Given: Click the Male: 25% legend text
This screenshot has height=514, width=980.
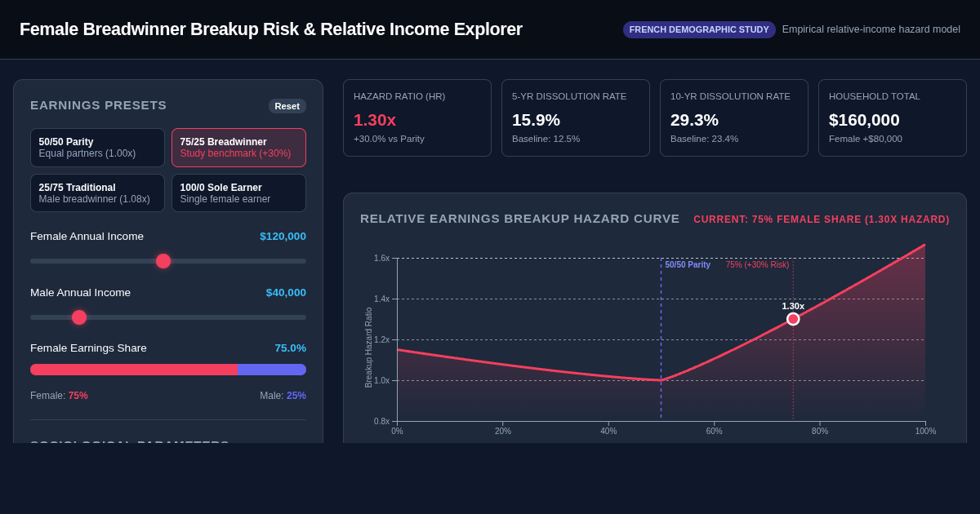Looking at the screenshot, I should (283, 396).
